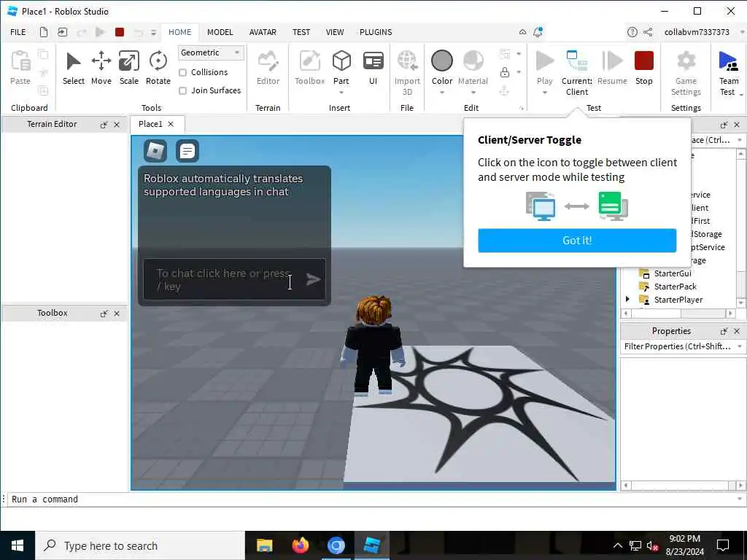The height and width of the screenshot is (560, 747).
Task: Click the share icon near username
Action: (648, 32)
